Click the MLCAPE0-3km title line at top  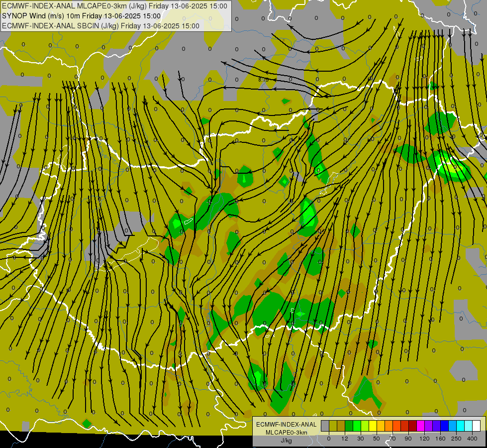click(114, 6)
